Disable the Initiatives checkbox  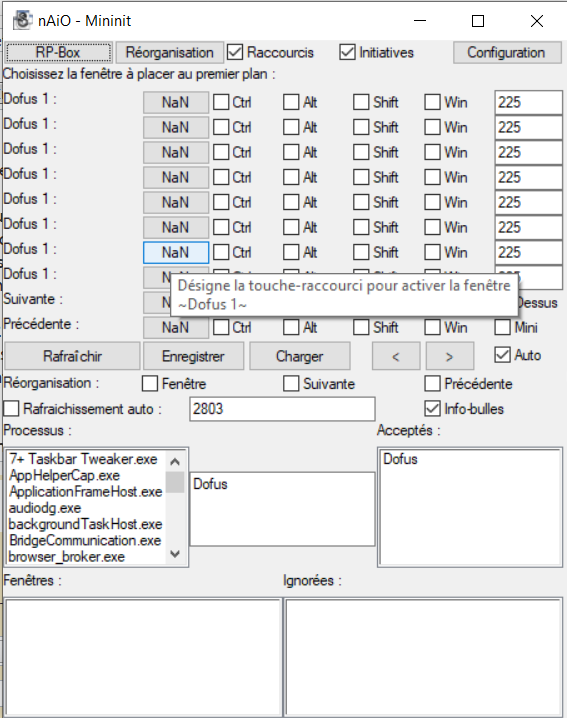[x=347, y=52]
